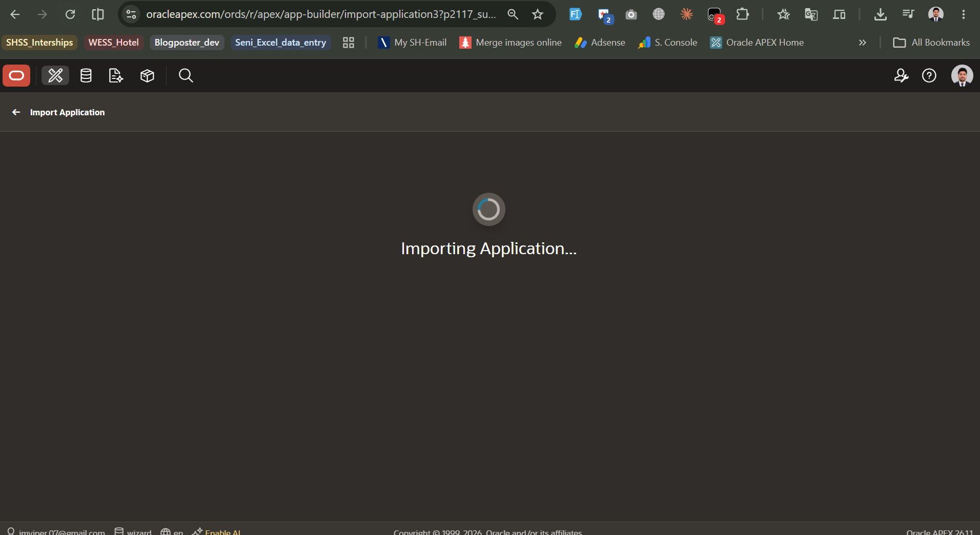Open the side panel devices icon
Viewport: 980px width, 535px height.
click(839, 14)
